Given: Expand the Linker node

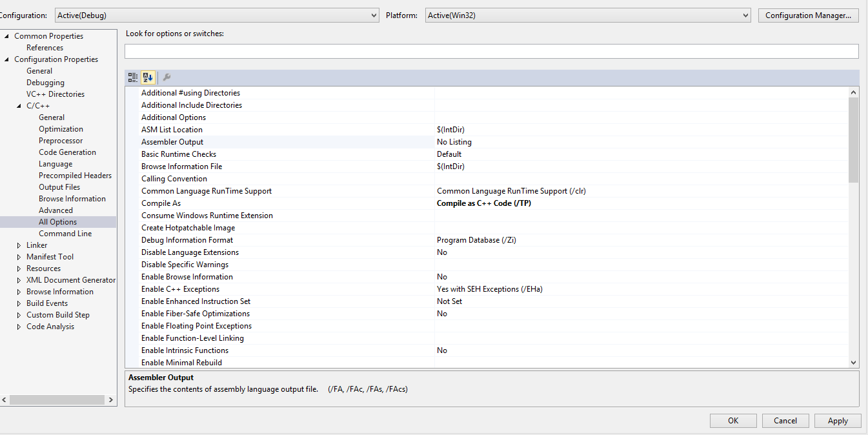Looking at the screenshot, I should [19, 245].
